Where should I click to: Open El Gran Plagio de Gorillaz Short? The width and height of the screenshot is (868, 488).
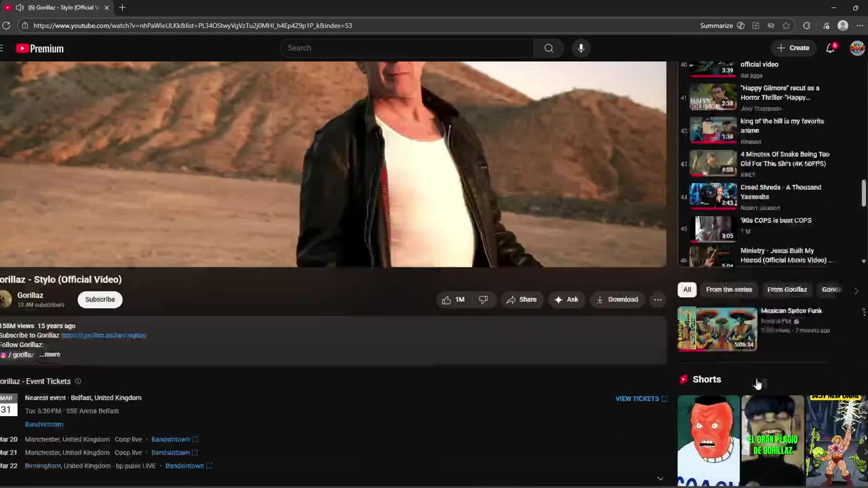(x=772, y=441)
